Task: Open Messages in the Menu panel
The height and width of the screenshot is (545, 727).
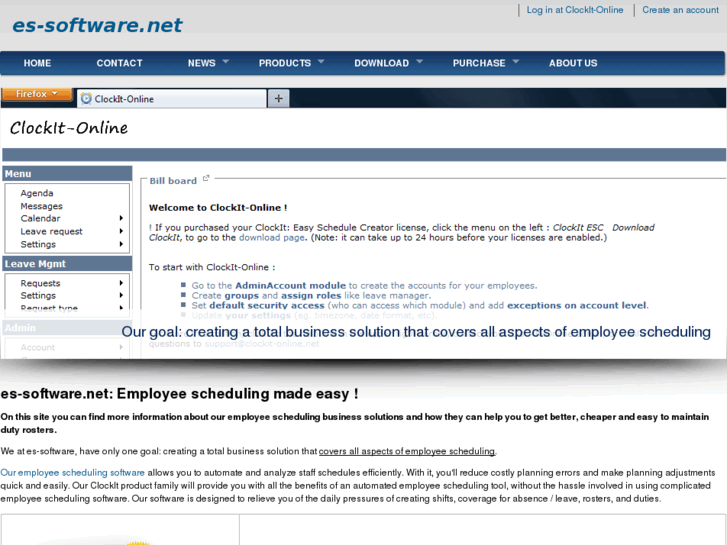Action: 41,206
